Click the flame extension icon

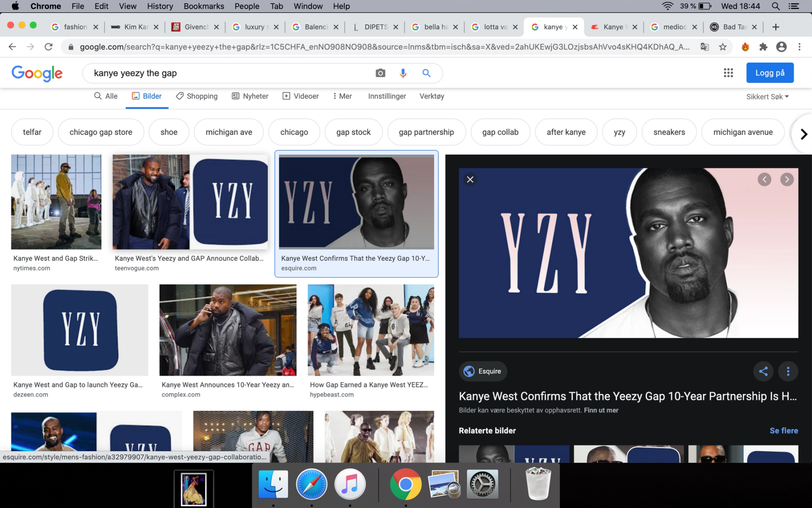point(745,47)
